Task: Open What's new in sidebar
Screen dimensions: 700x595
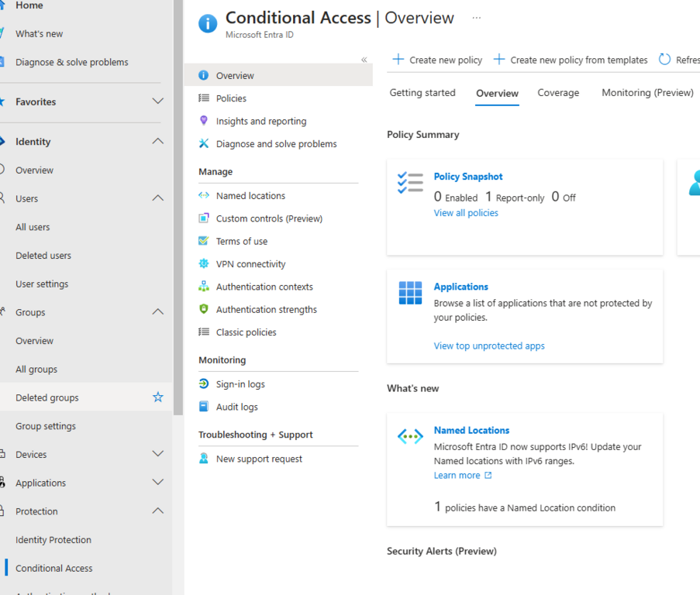Action: (39, 33)
